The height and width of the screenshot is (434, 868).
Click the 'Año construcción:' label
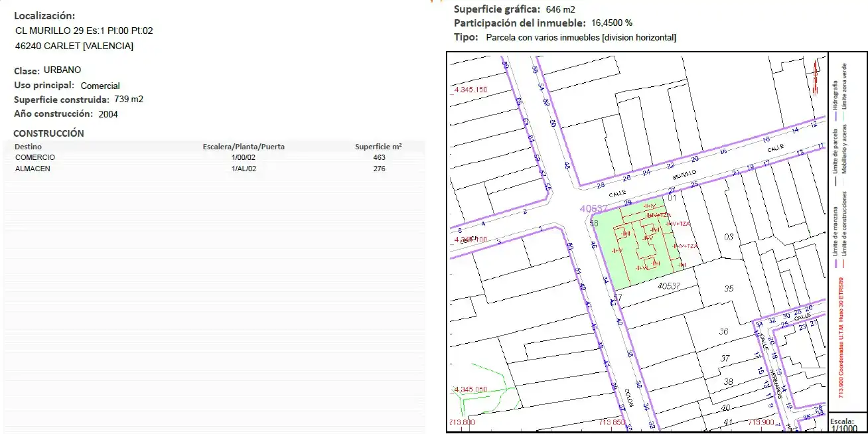[54, 113]
